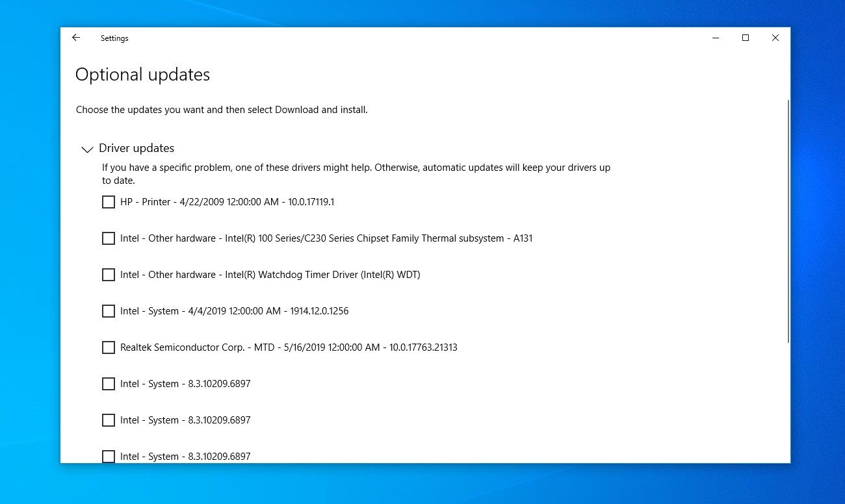Check the last Intel System 8.3.10209.6897 checkbox
This screenshot has height=504, width=845.
tap(109, 457)
